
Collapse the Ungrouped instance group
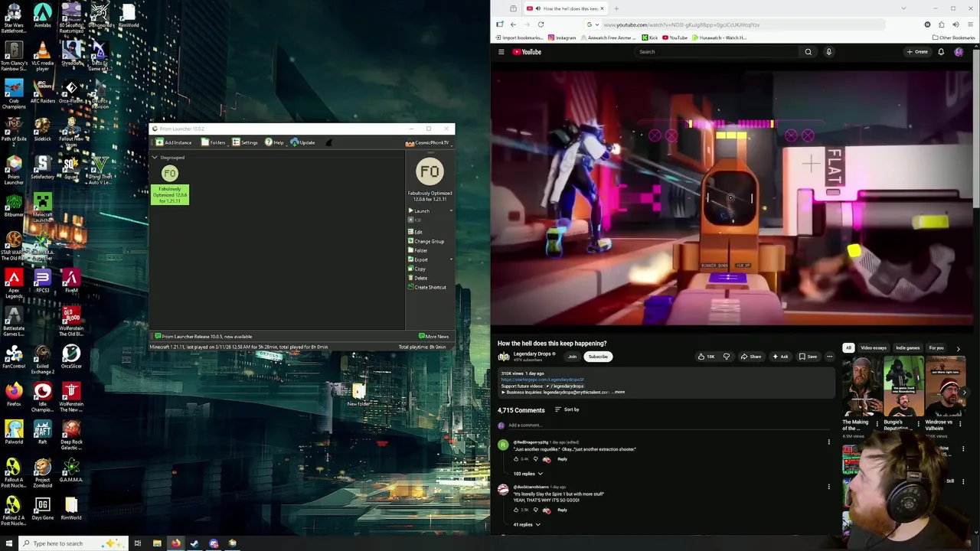coord(155,158)
